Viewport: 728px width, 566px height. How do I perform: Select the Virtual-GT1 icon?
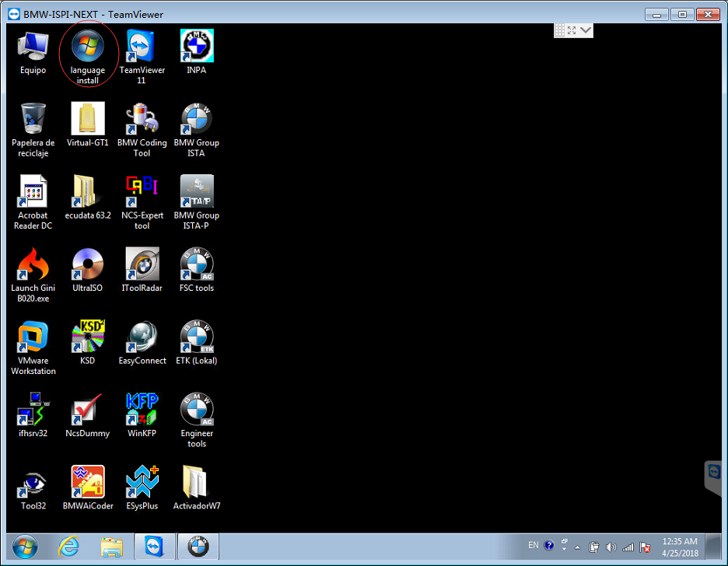click(88, 124)
